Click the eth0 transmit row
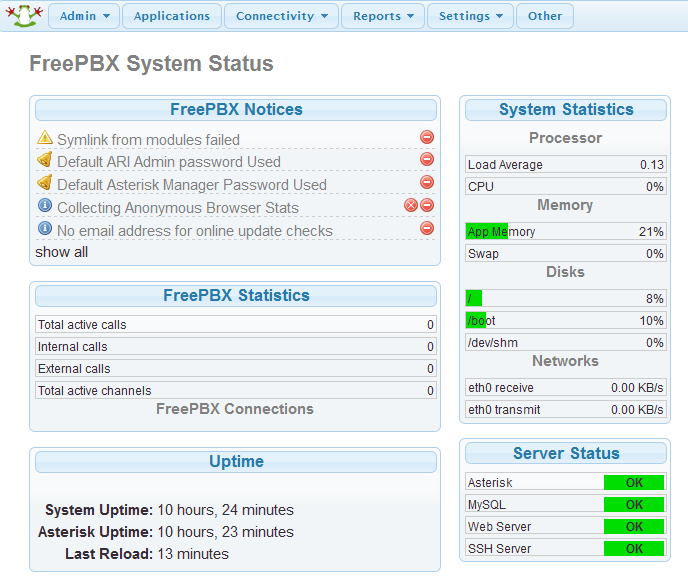688x584 pixels. click(x=566, y=409)
